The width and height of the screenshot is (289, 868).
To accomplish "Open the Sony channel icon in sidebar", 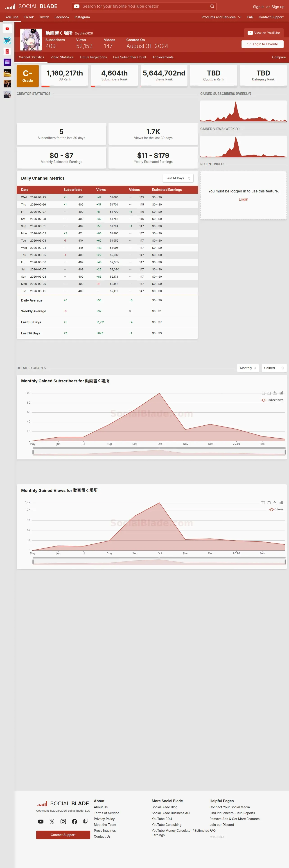I will (7, 73).
